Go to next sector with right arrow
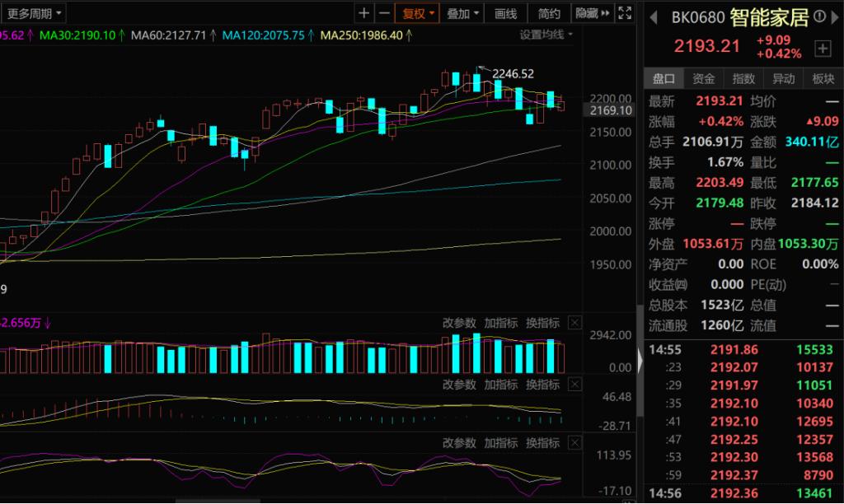 835,17
